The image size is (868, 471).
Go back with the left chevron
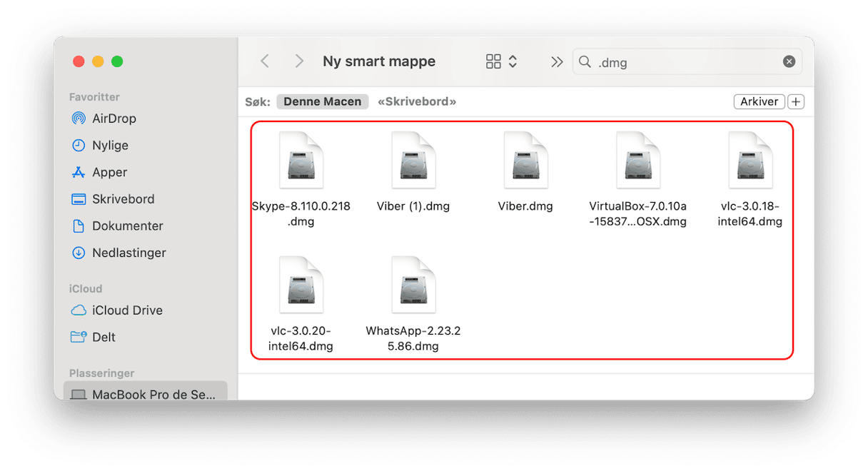pyautogui.click(x=265, y=61)
